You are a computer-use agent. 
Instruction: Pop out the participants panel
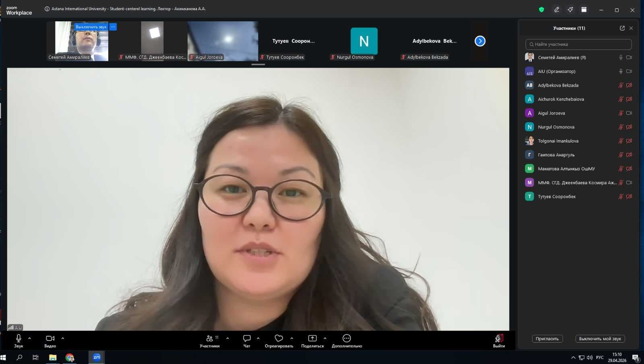(622, 28)
